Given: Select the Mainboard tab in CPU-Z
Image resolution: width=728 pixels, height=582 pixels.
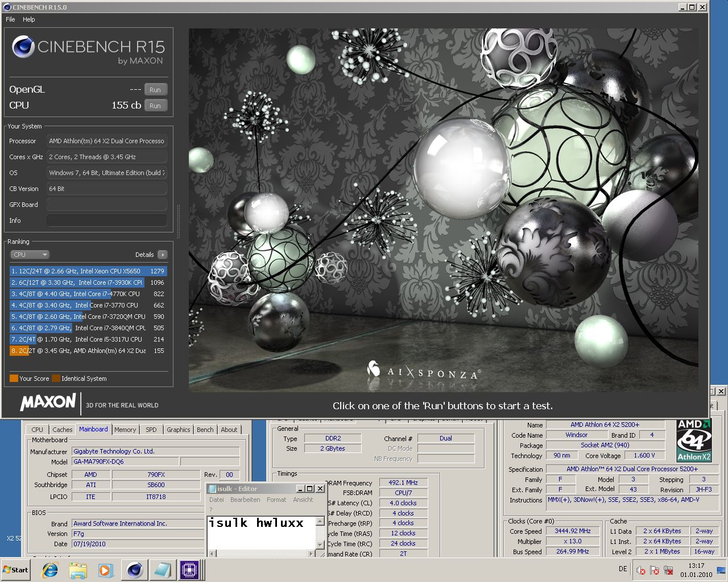Looking at the screenshot, I should pos(93,429).
